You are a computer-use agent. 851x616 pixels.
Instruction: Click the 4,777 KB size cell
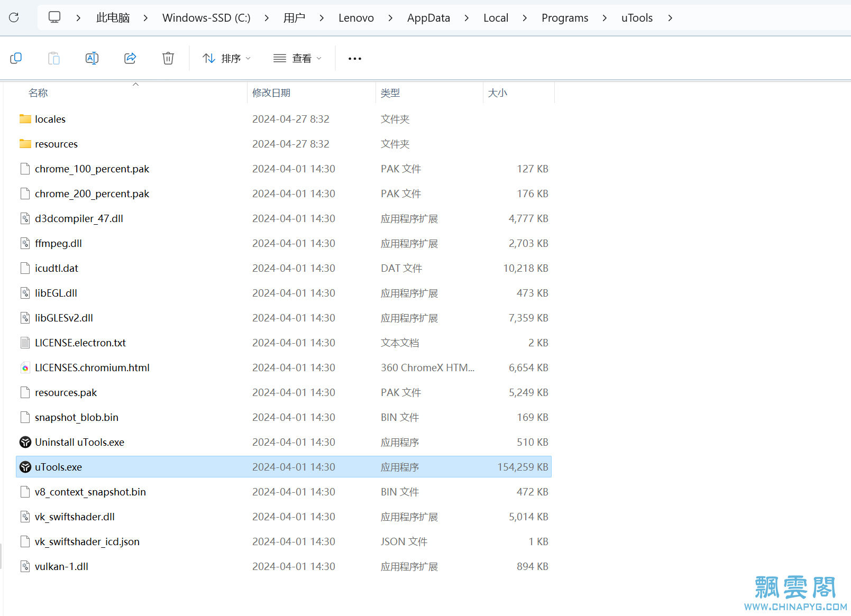click(x=528, y=218)
